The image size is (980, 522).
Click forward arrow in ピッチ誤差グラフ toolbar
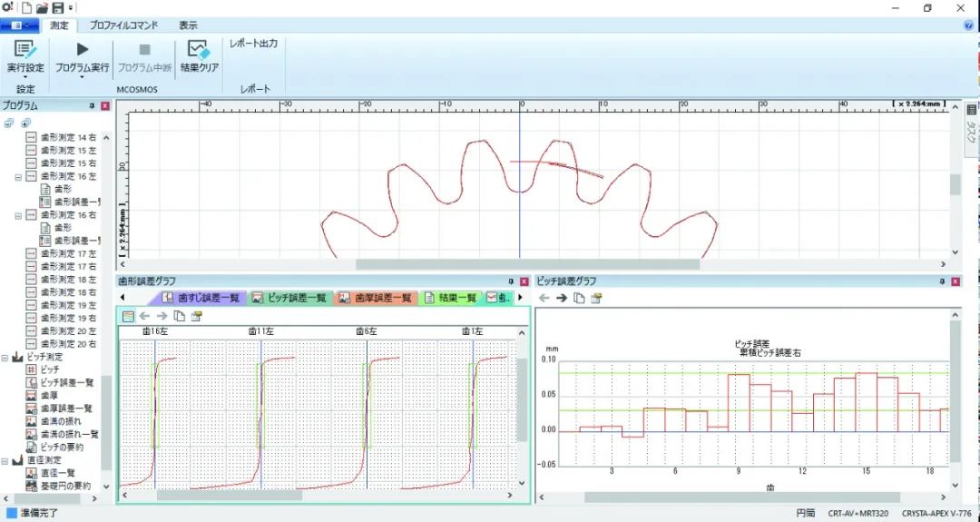[x=562, y=298]
